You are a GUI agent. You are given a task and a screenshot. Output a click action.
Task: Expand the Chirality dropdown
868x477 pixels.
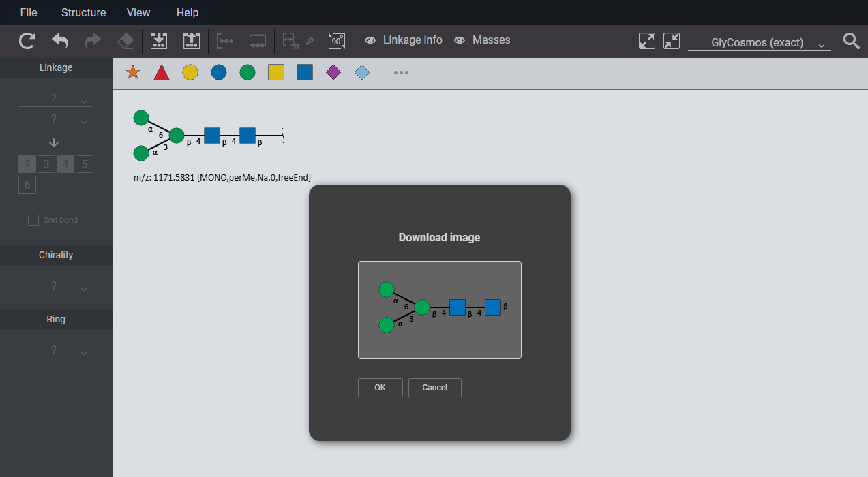tap(56, 285)
